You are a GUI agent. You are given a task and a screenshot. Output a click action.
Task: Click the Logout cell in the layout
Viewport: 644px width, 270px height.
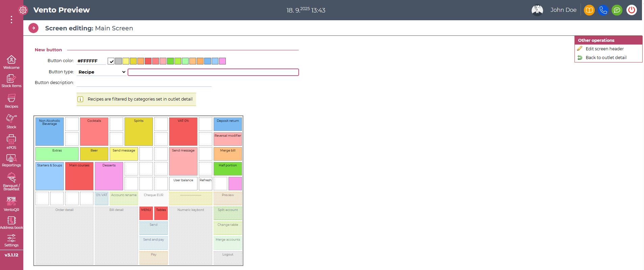pyautogui.click(x=228, y=258)
